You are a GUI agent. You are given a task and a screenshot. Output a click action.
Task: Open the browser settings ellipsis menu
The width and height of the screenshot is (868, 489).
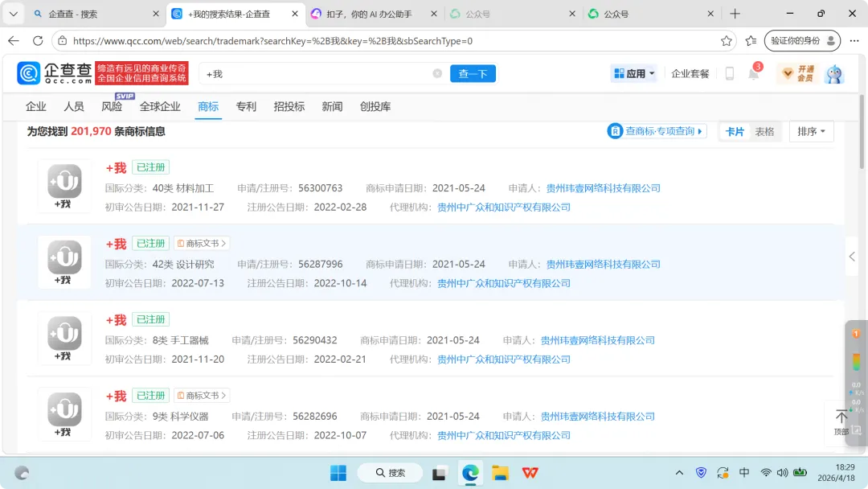pos(854,41)
